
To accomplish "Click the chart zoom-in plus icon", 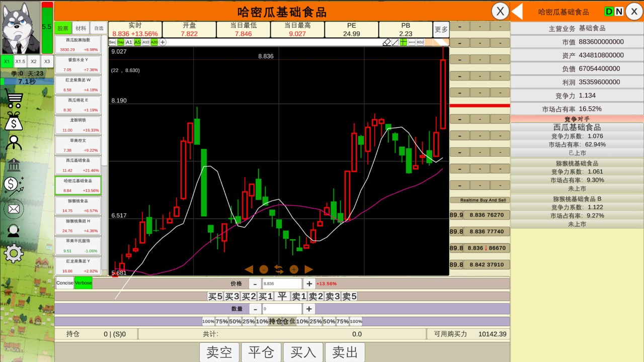I will click(294, 269).
